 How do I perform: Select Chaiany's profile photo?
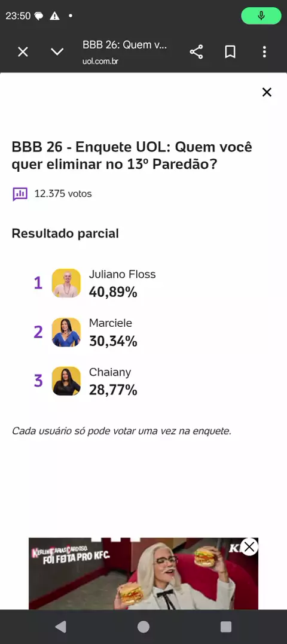coord(66,381)
